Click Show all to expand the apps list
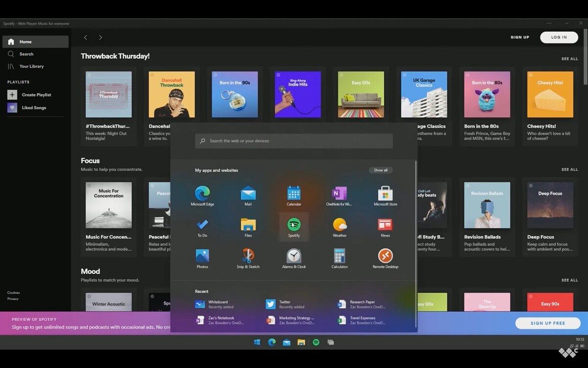This screenshot has height=368, width=588. click(380, 170)
